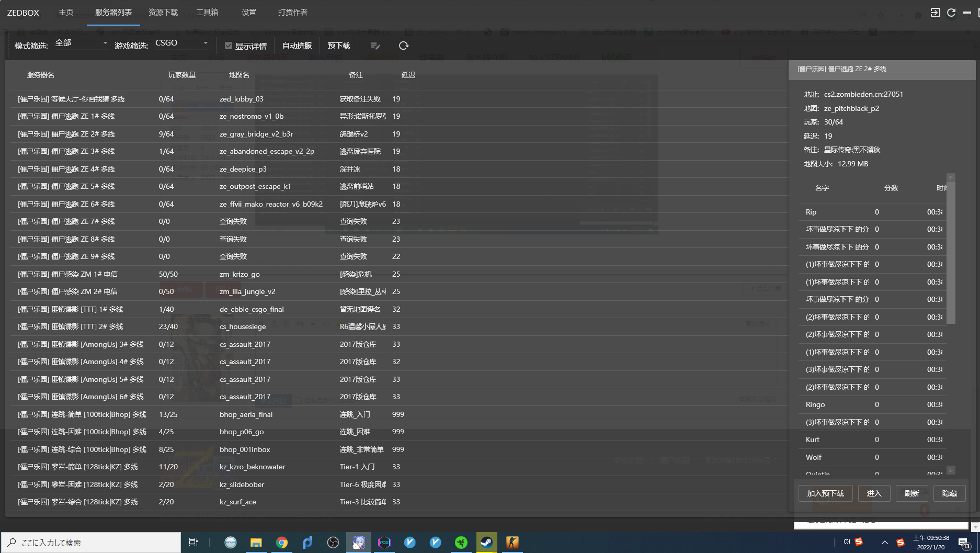Select the 攀岩-综合 KZ server row
Screen dimensions: 980x553
tap(399, 502)
